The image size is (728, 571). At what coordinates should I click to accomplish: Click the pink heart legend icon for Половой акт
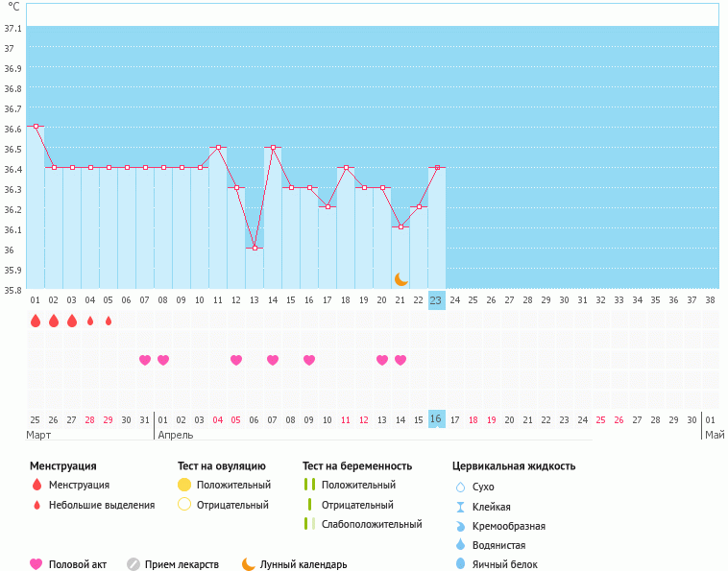36,564
